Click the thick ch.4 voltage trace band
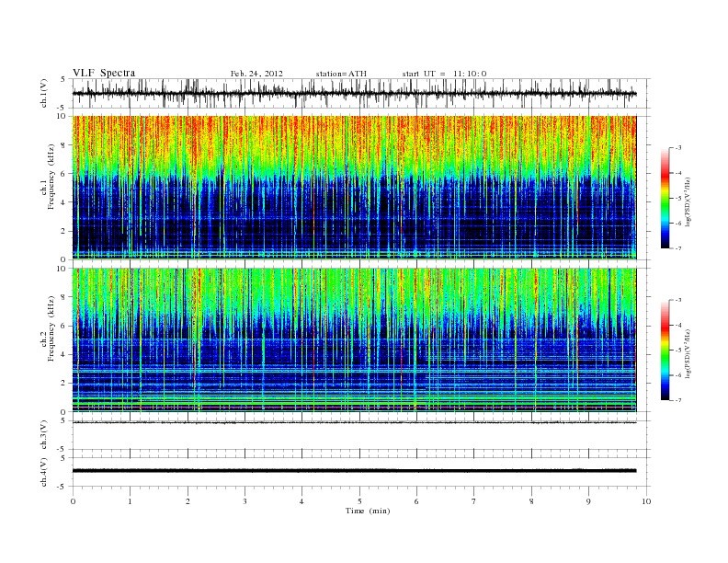Viewport: 728px width, 563px height. (354, 471)
